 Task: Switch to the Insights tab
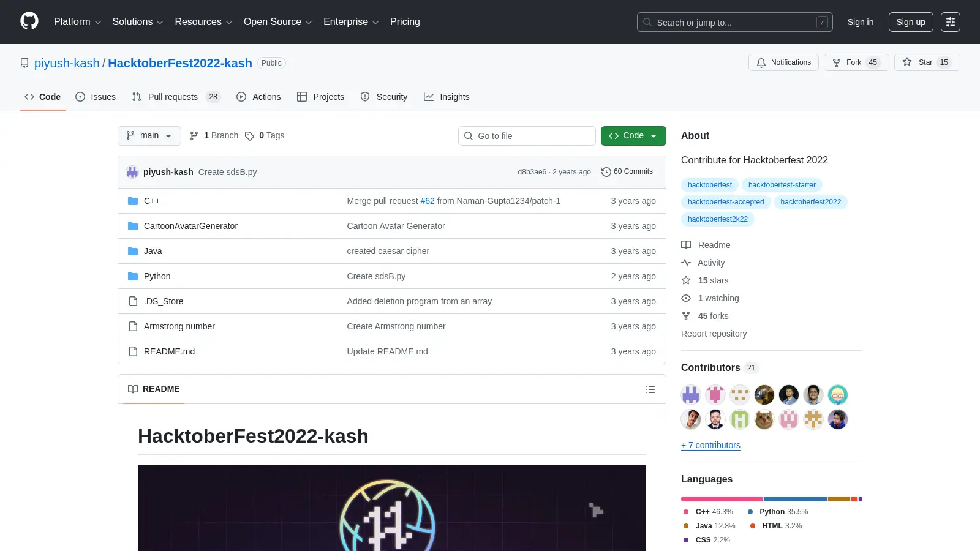click(447, 97)
